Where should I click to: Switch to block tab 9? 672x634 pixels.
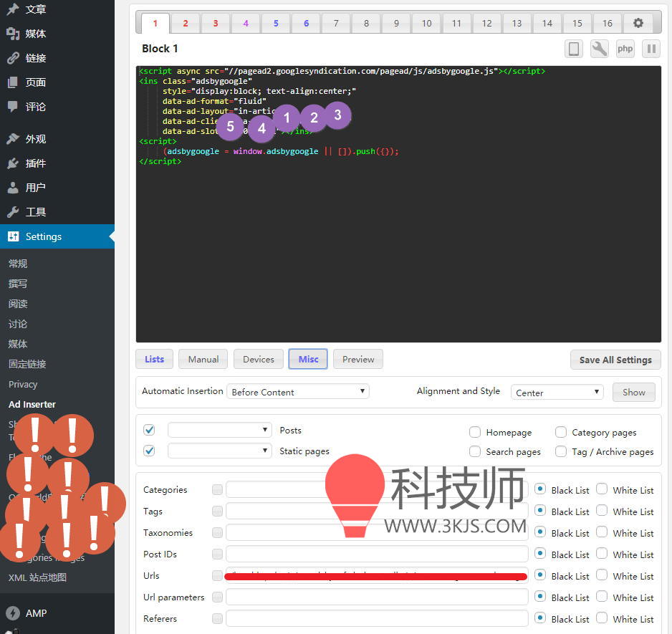pyautogui.click(x=396, y=23)
